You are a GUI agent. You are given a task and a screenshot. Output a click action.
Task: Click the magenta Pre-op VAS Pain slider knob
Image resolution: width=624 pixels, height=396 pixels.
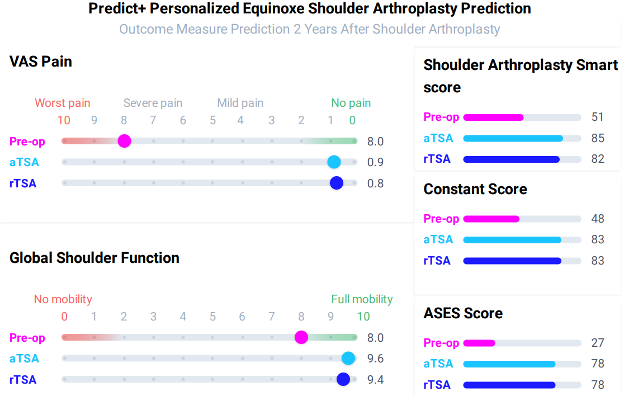[x=124, y=141]
